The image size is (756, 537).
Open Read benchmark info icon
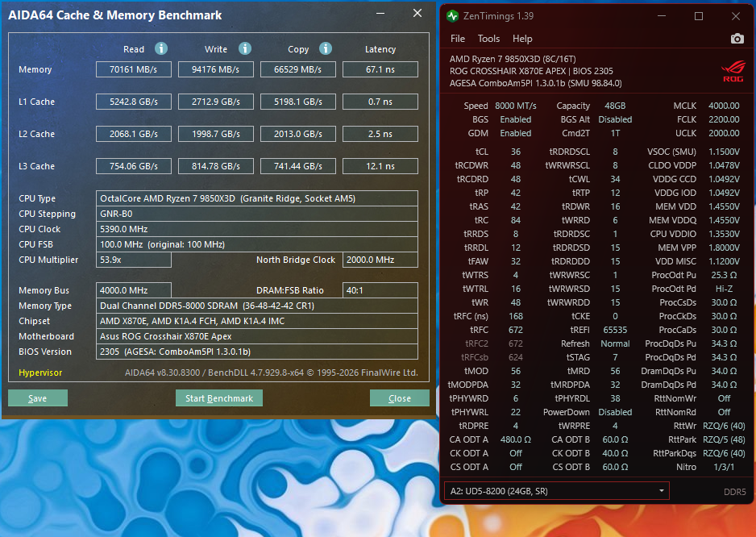coord(161,48)
